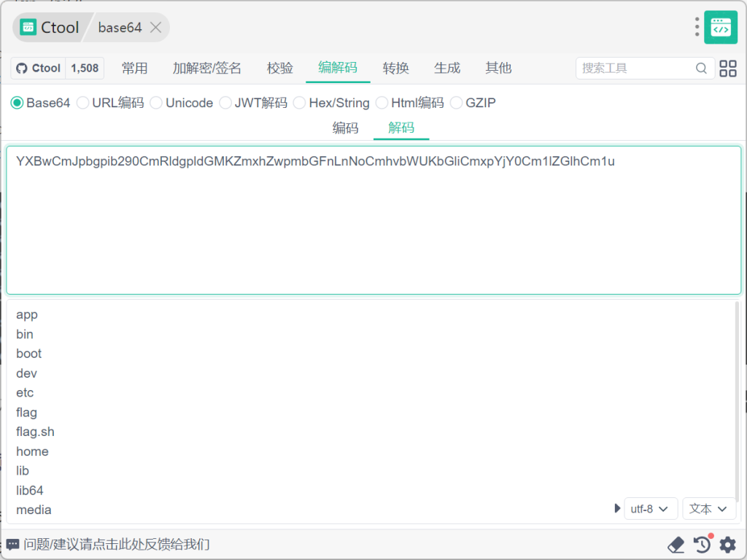This screenshot has width=747, height=560.
Task: Open the Ctool GitHub button
Action: pos(39,69)
